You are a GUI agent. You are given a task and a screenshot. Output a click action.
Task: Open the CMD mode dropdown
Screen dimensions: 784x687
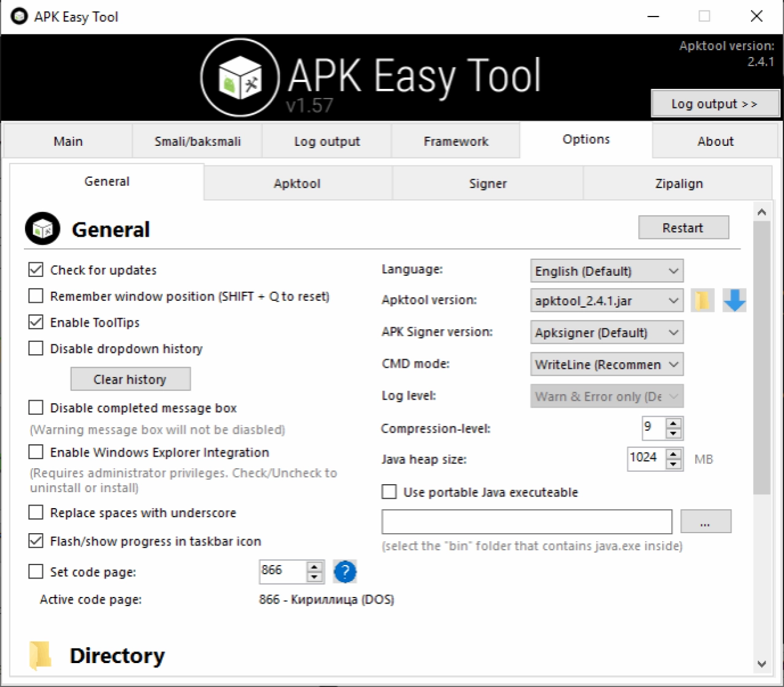[x=607, y=364]
